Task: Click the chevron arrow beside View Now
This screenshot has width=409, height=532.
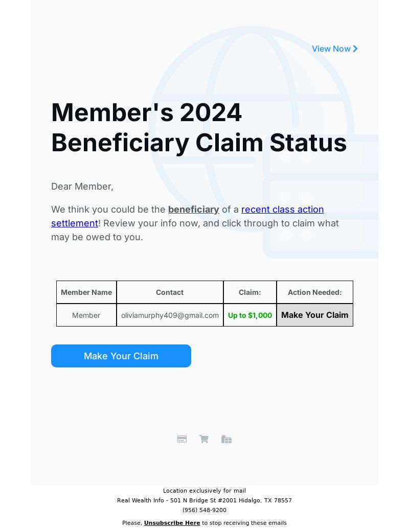Action: [x=355, y=49]
